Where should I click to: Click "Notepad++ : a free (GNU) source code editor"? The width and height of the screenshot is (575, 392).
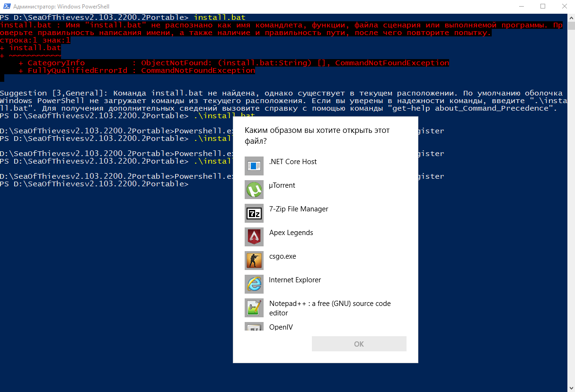point(330,308)
